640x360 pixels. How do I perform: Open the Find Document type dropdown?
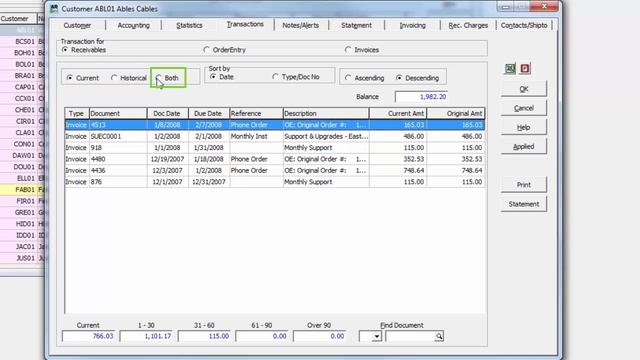377,336
